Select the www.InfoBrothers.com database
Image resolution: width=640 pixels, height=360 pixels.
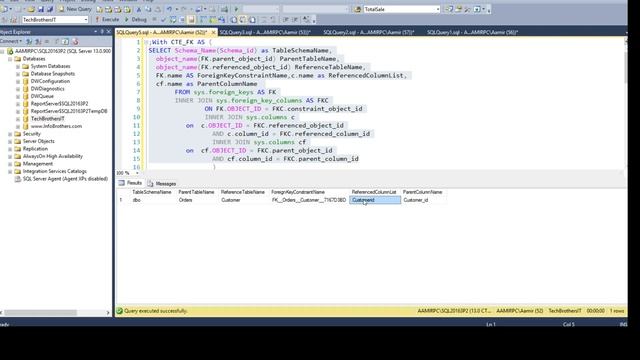56,126
